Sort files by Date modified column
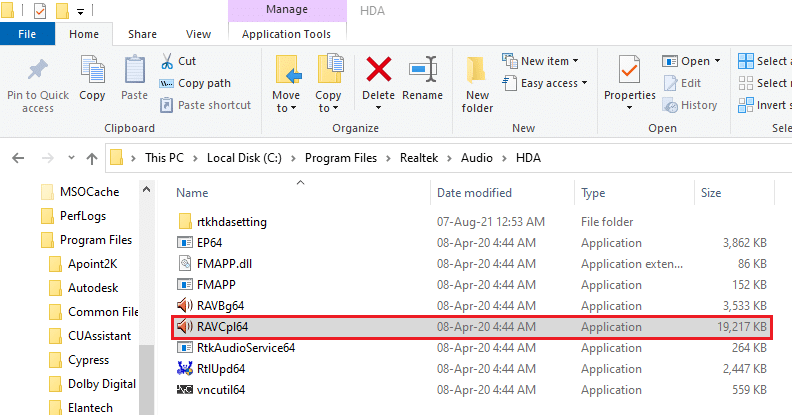792x415 pixels. 473,192
